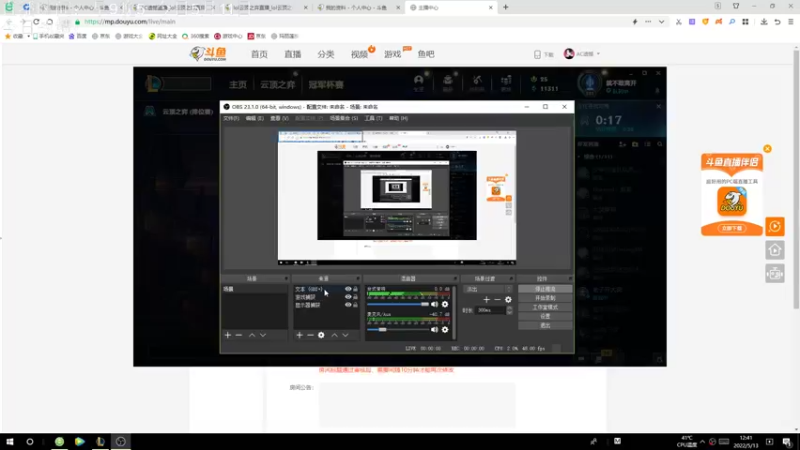Move the selected source up
Screen dimensions: 800x450
tap(334, 335)
